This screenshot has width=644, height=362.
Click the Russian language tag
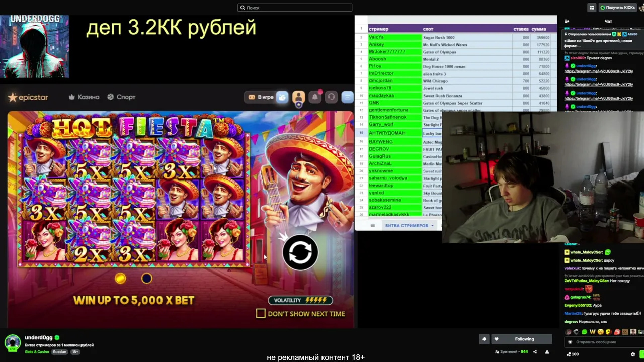pyautogui.click(x=60, y=352)
